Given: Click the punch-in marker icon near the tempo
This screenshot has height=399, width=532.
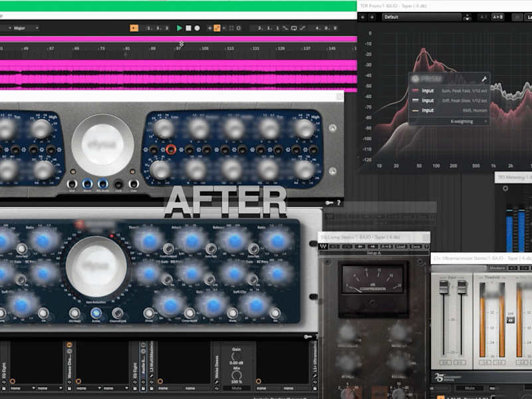Looking at the screenshot, I should click(x=133, y=28).
